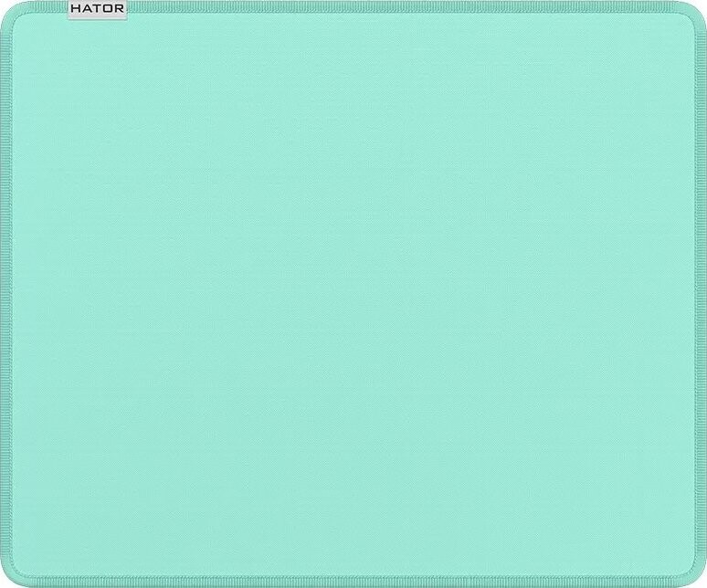707x588 pixels.
Task: Click the letter T in HATOR logo
Action: pos(97,10)
